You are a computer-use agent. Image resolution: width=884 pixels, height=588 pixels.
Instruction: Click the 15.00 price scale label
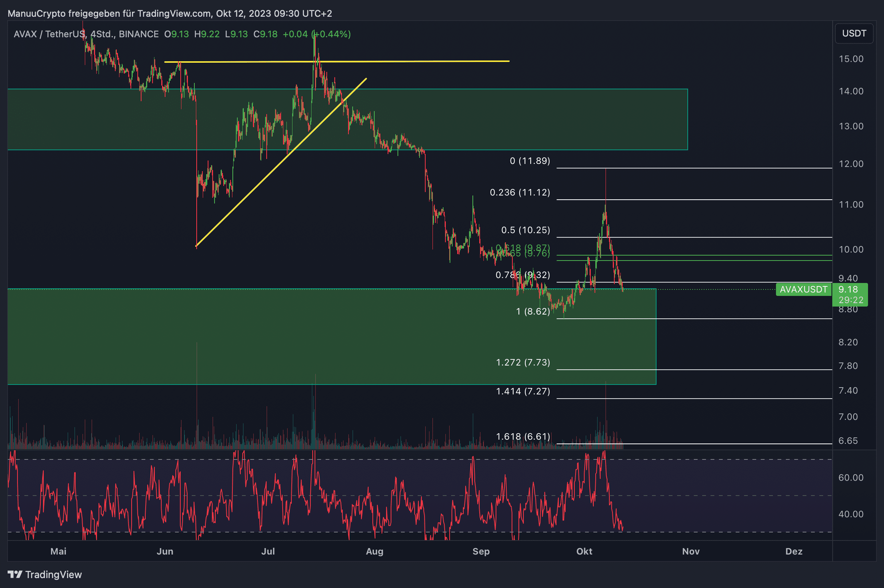851,59
